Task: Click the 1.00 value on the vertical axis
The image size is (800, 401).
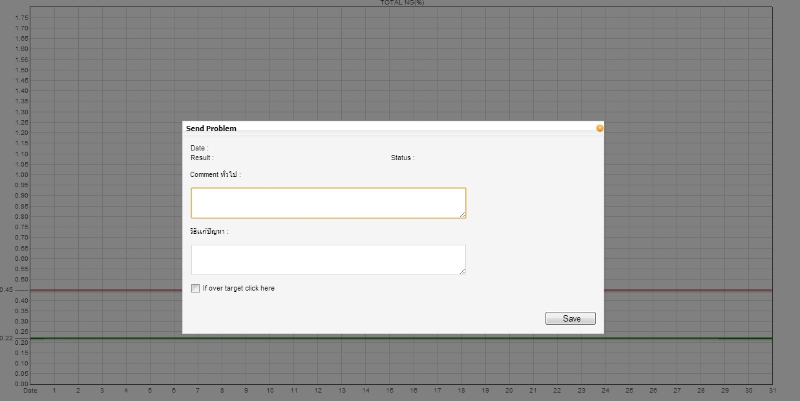Action: [21, 174]
